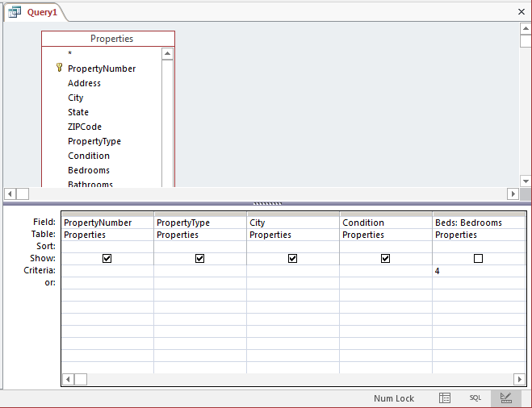Click Criteria cell containing 4
The height and width of the screenshot is (408, 532).
(479, 271)
